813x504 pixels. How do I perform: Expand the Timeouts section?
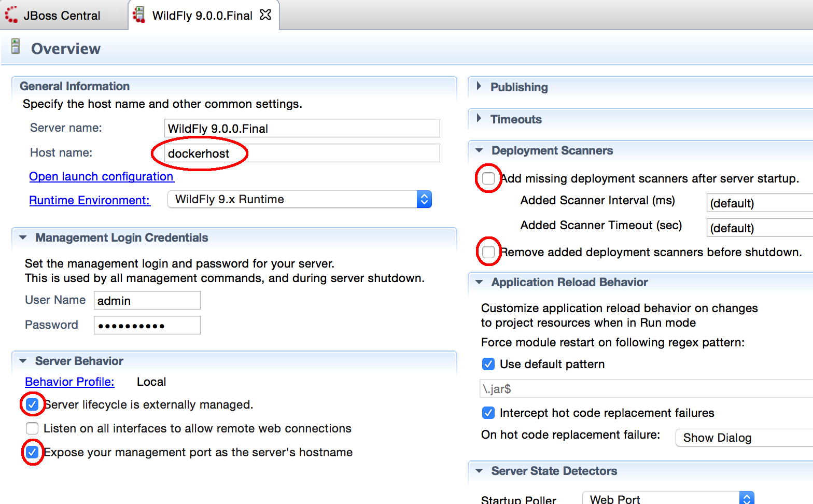479,118
